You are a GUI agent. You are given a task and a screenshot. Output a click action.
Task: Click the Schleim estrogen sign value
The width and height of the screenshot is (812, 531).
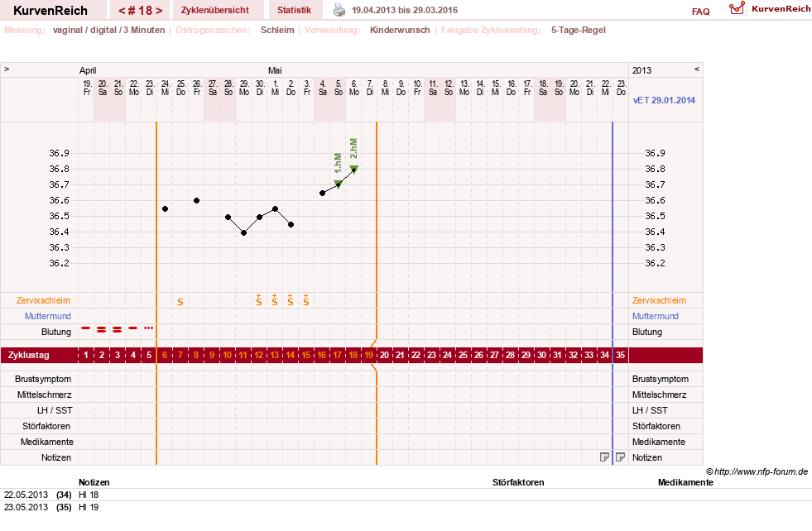[277, 30]
